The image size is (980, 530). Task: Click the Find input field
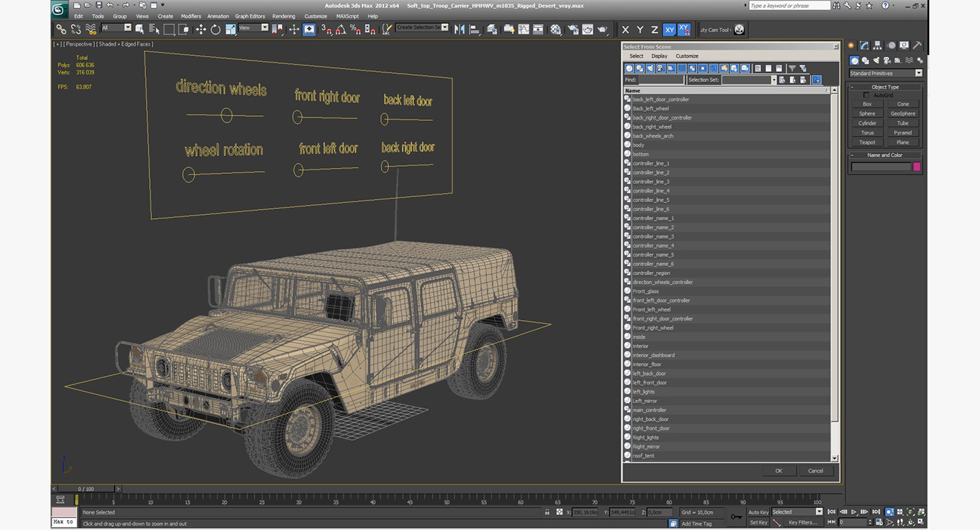tap(661, 80)
